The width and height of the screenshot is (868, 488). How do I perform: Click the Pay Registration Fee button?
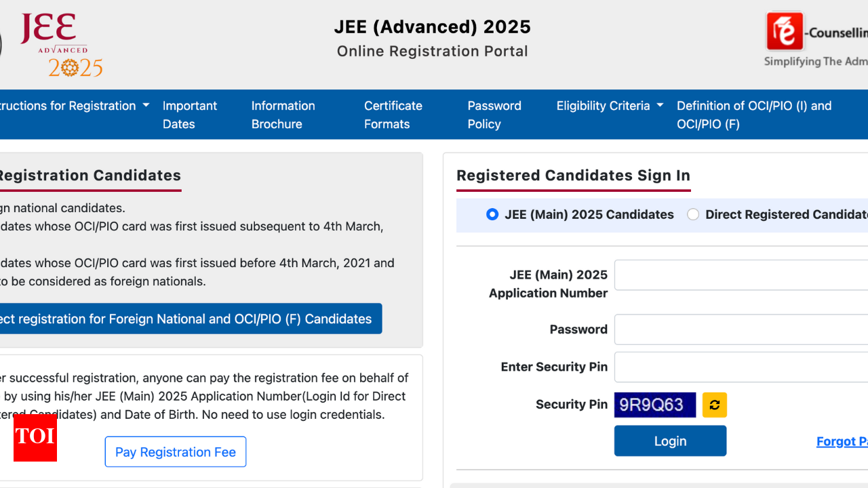[x=175, y=452]
